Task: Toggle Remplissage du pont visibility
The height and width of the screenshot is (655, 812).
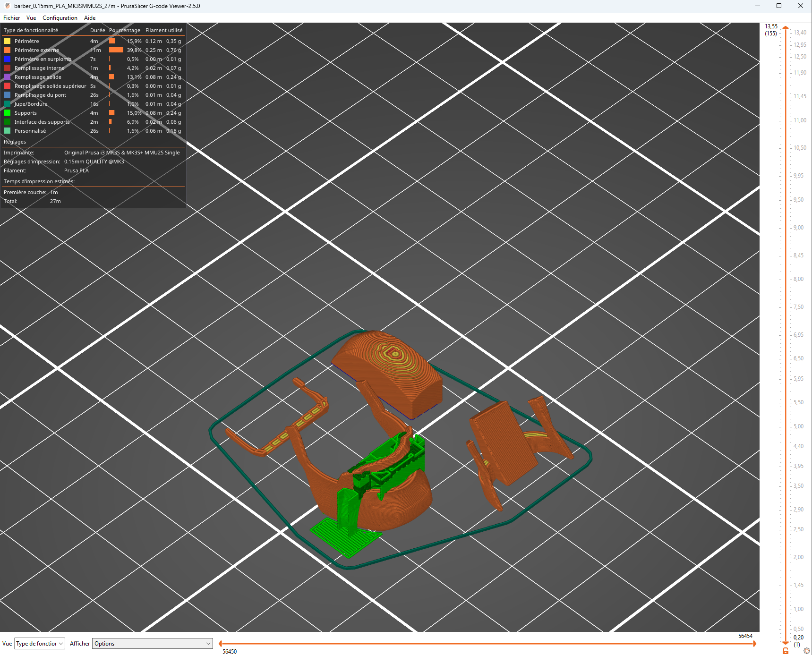Action: 40,95
